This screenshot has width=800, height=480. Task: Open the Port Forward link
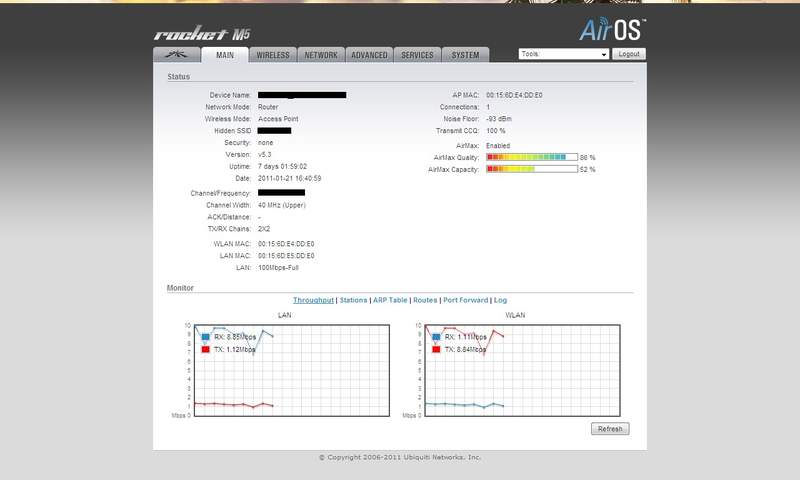(x=465, y=300)
